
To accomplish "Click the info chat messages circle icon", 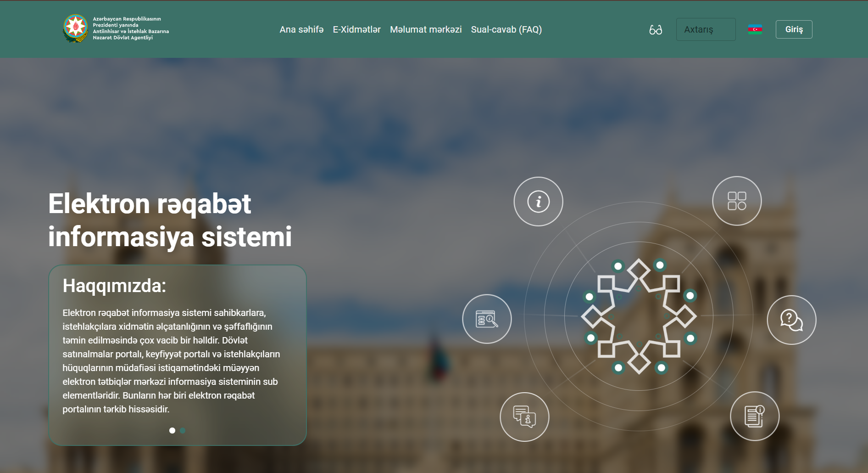I will point(524,417).
